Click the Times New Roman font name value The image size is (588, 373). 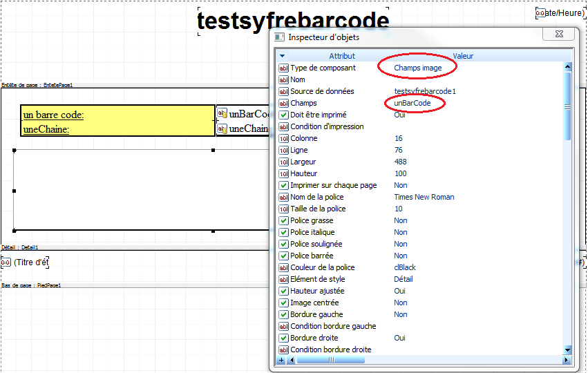click(x=424, y=197)
